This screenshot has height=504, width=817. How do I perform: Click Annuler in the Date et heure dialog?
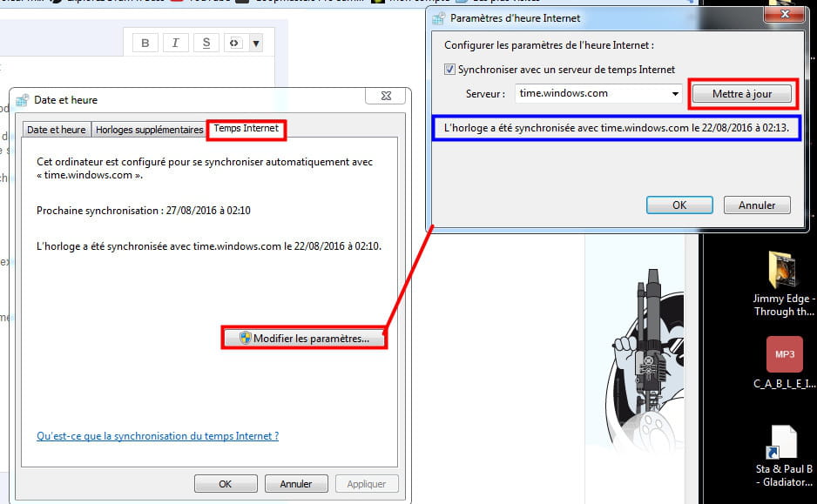295,484
